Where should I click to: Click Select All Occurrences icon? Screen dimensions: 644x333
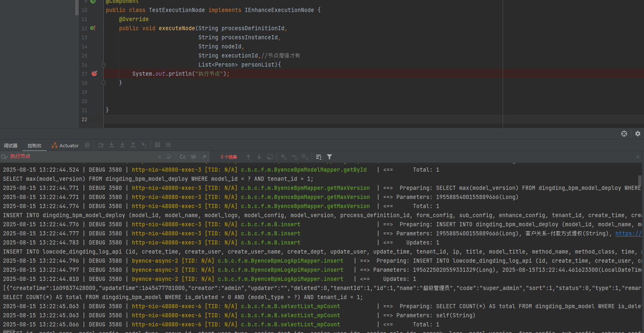pyautogui.click(x=305, y=157)
